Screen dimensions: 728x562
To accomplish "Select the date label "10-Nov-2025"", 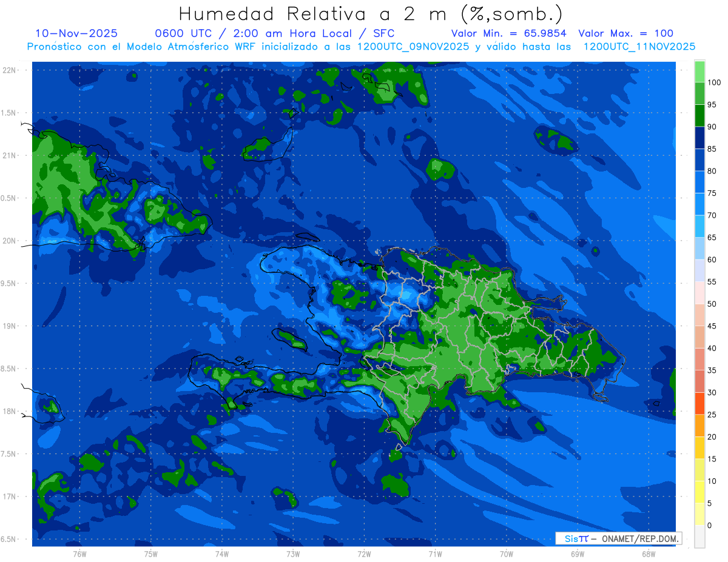I will (76, 33).
